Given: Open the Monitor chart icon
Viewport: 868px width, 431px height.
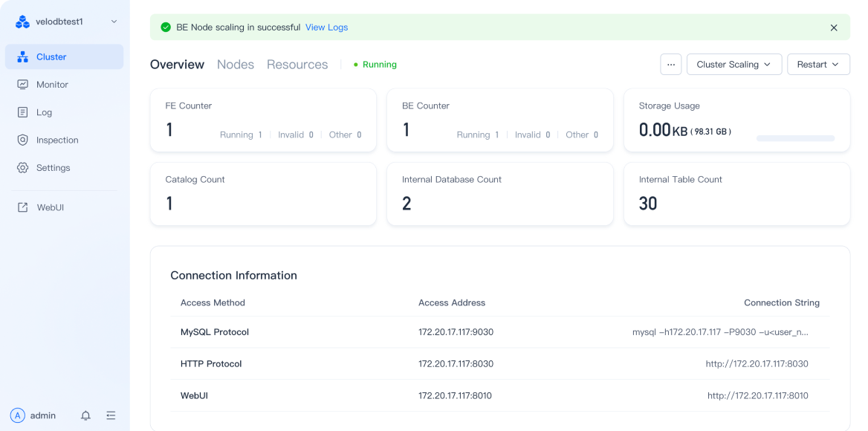Looking at the screenshot, I should 23,85.
